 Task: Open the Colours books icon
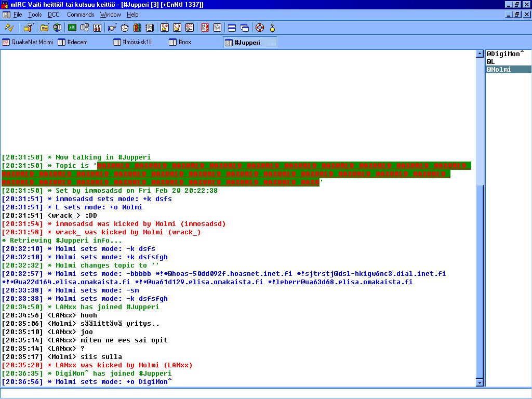137,28
